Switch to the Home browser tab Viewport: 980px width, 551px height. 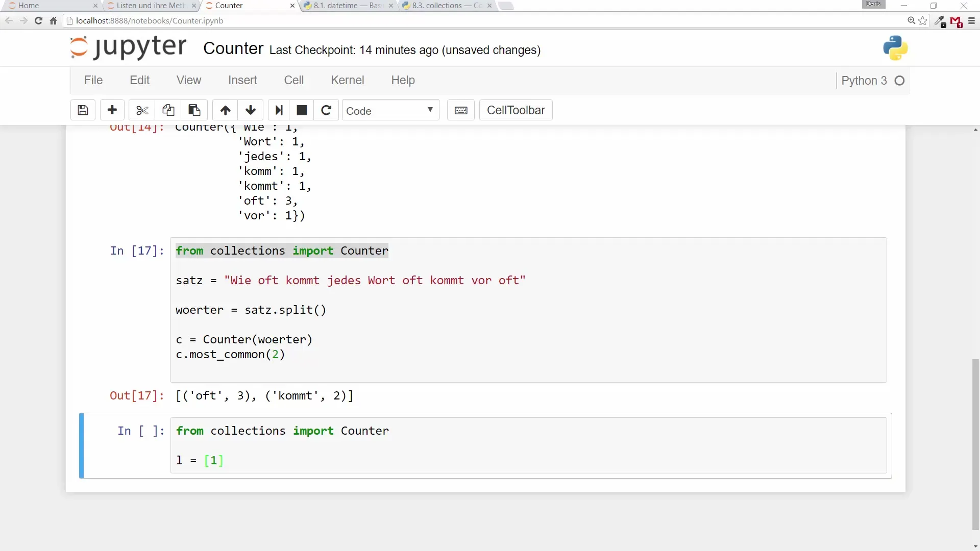coord(51,6)
